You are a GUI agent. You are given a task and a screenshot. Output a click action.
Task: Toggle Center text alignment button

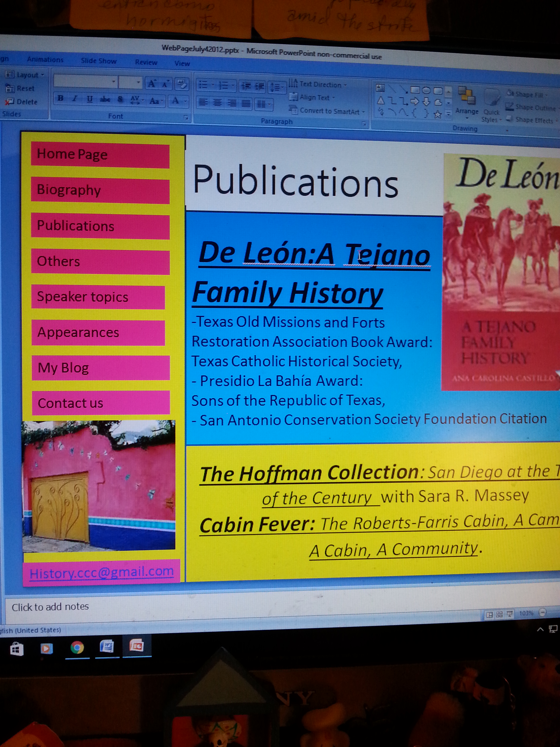(217, 103)
